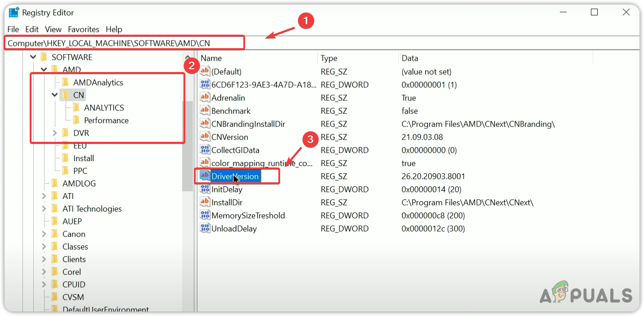Select the Adrenalin string value icon

click(205, 98)
